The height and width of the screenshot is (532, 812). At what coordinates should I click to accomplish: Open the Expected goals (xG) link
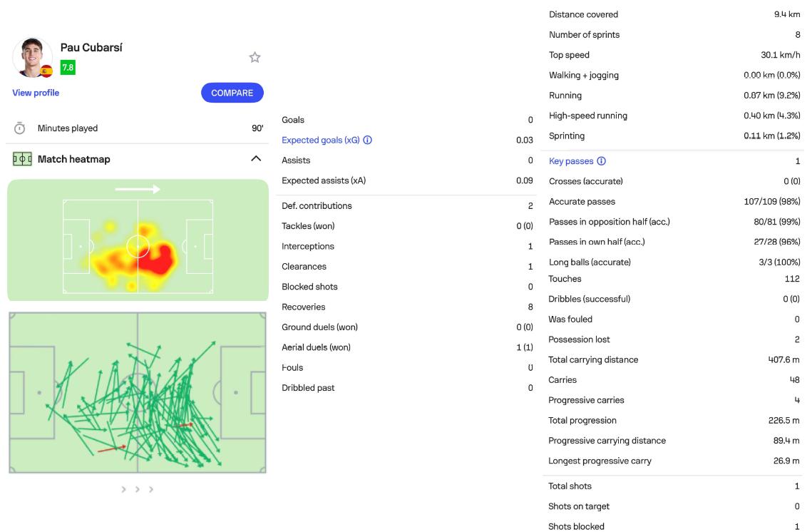pyautogui.click(x=321, y=140)
